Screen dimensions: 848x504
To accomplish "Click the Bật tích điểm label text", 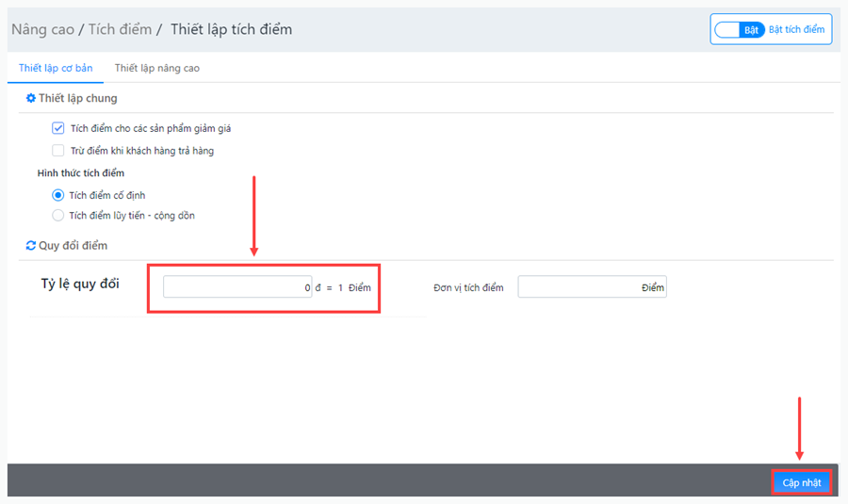I will [796, 30].
